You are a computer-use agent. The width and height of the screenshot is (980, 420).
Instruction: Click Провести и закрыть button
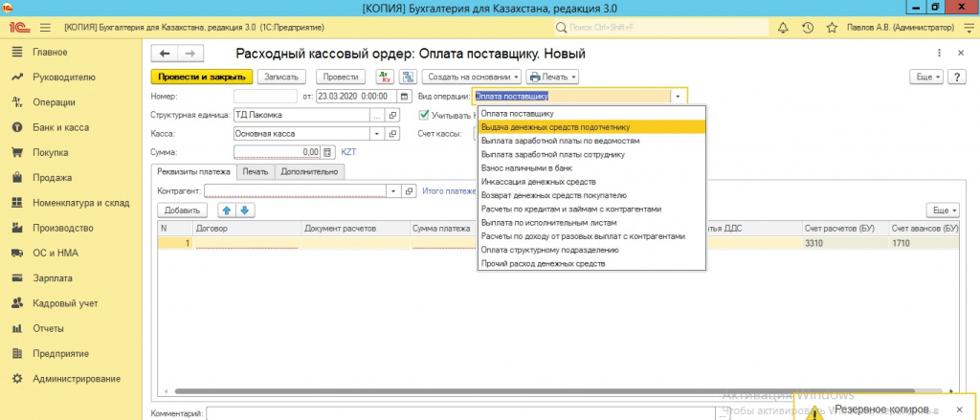pos(202,77)
